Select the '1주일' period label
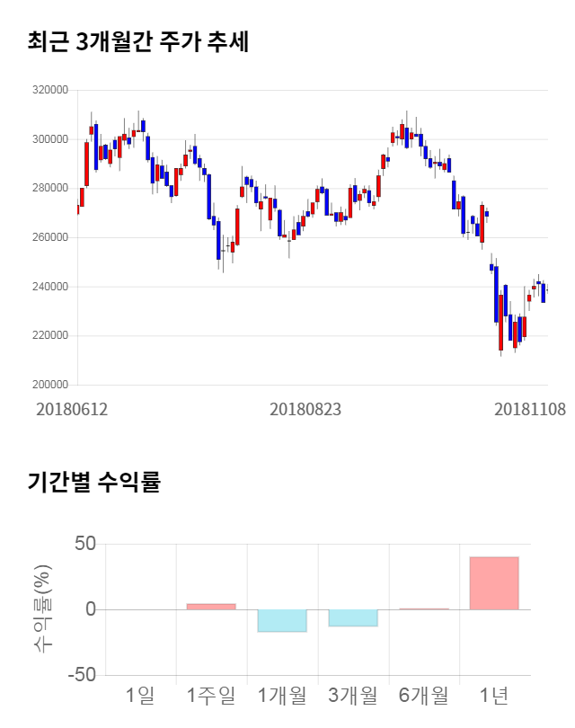The image size is (575, 728). coord(211,695)
